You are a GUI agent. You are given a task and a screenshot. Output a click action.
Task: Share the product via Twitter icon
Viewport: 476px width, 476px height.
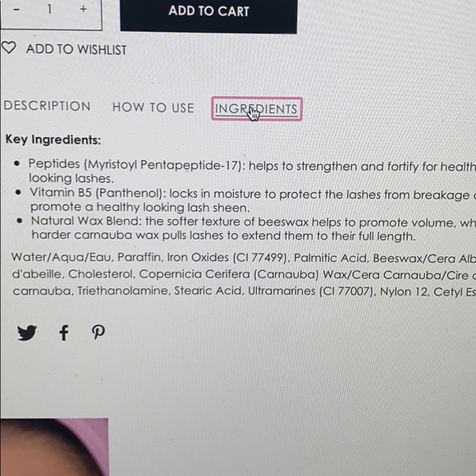[x=27, y=332]
